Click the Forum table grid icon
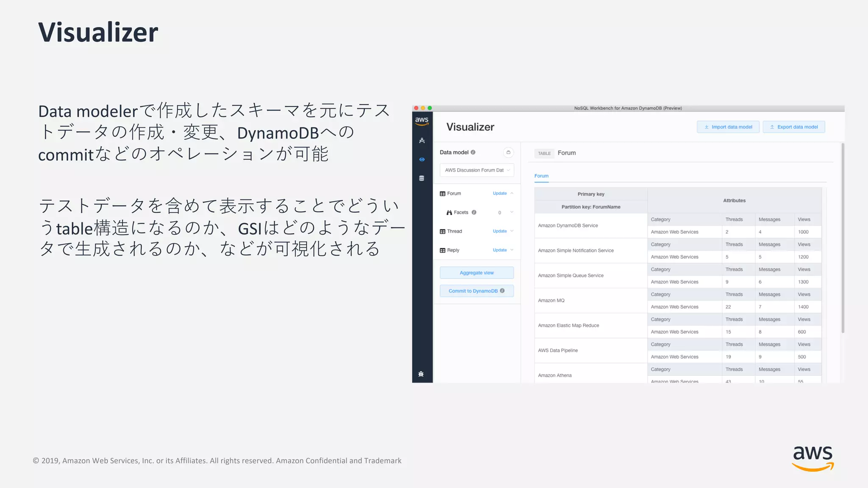The height and width of the screenshot is (488, 868). 442,194
